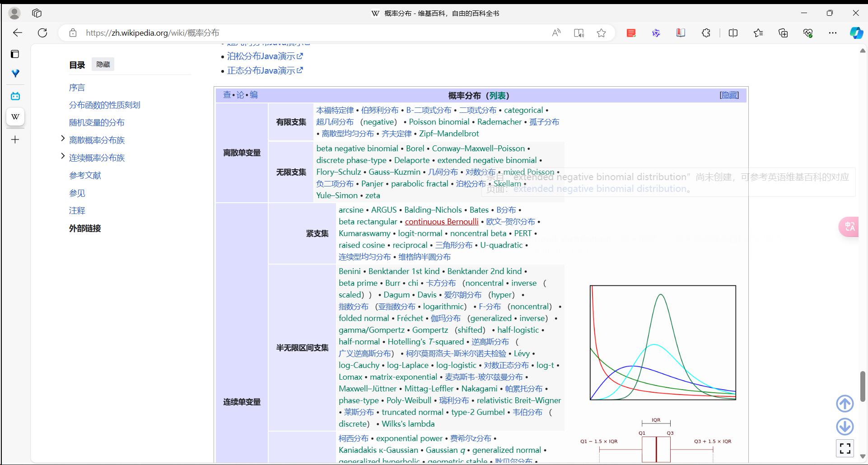Click the red bookmark extension icon
This screenshot has width=868, height=465.
(681, 33)
